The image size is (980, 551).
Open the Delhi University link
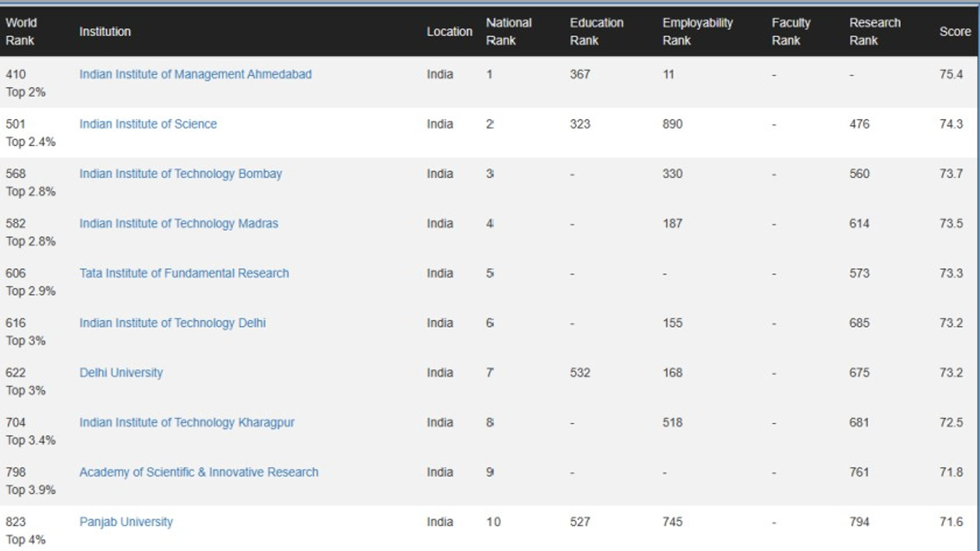pyautogui.click(x=121, y=373)
